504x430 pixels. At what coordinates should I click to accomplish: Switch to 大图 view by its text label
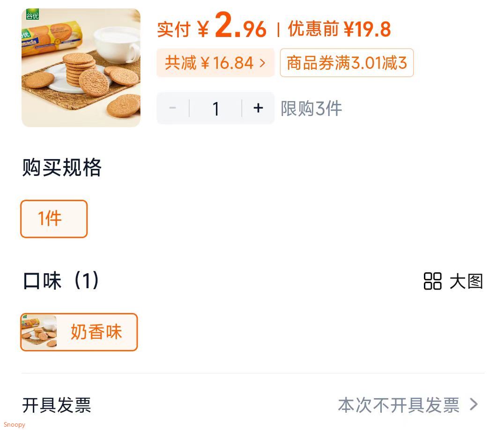(x=466, y=281)
